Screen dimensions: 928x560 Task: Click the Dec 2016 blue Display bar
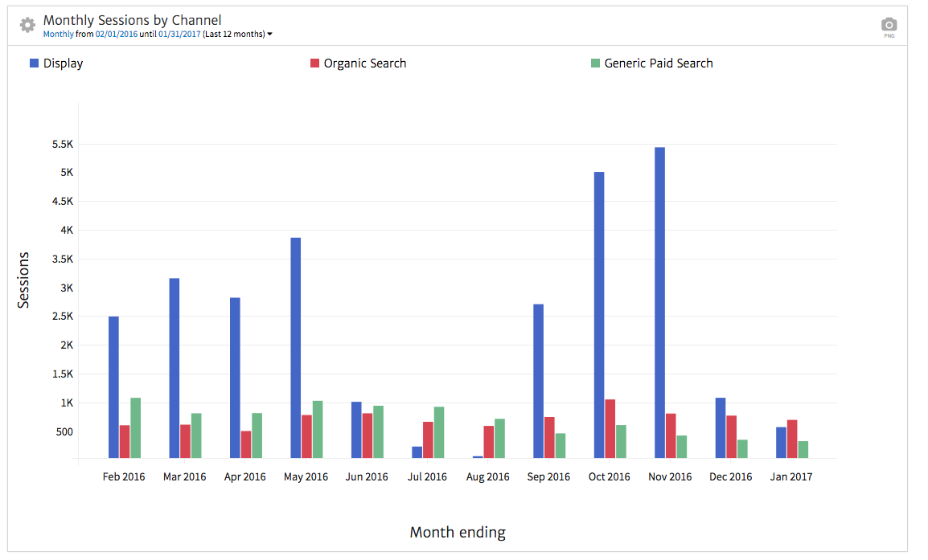pos(721,427)
